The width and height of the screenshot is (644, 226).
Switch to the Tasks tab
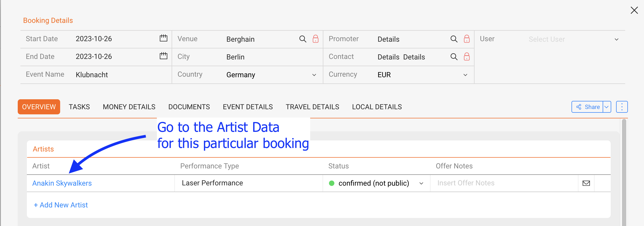[79, 107]
